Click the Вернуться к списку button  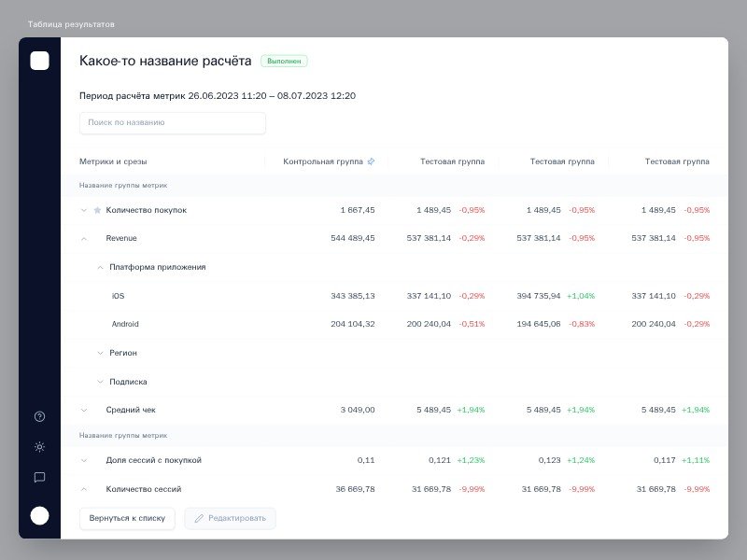click(x=127, y=518)
